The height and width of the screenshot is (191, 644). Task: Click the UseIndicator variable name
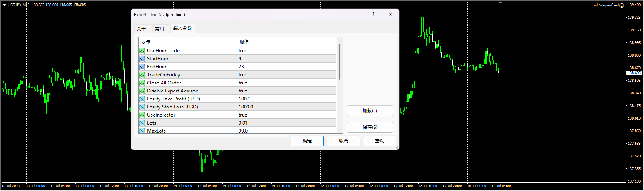point(161,115)
